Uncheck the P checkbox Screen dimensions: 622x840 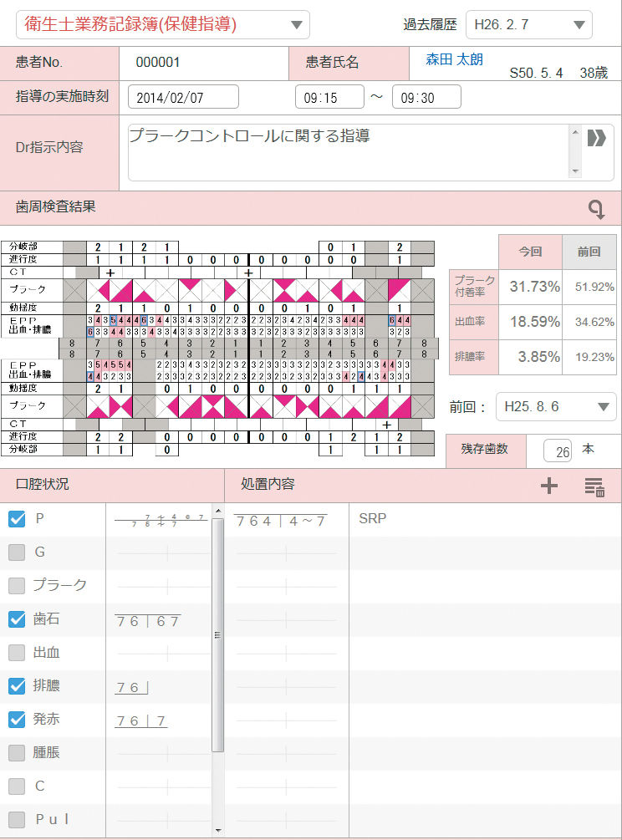pyautogui.click(x=17, y=519)
